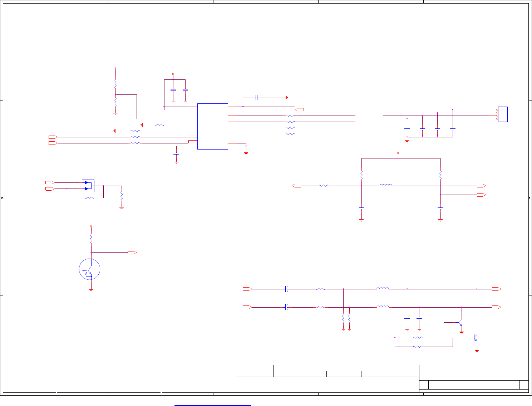The height and width of the screenshot is (406, 532).
Task: Click the right edge border arrow marker
Action: click(x=530, y=198)
